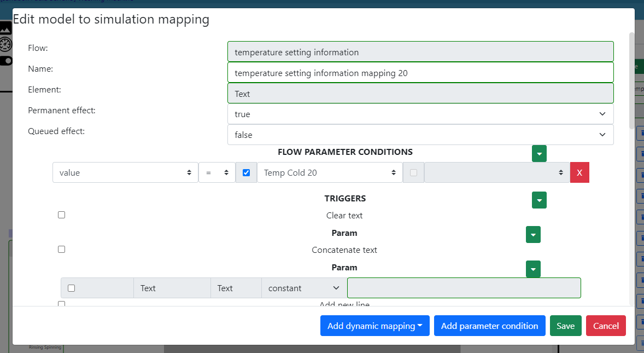Click the Clear text label

(x=344, y=215)
